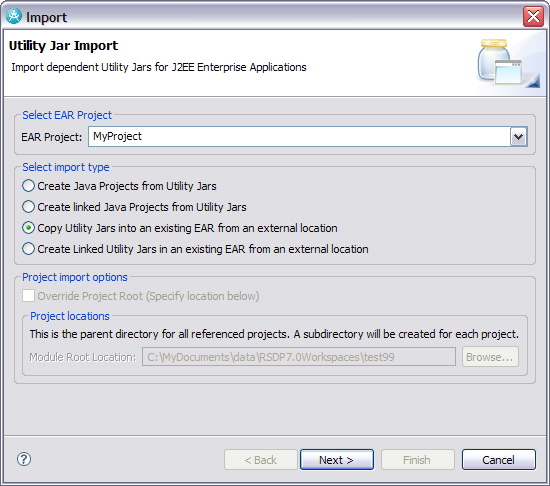
Task: Click the Import dependent Utility Jars description
Action: (x=159, y=67)
